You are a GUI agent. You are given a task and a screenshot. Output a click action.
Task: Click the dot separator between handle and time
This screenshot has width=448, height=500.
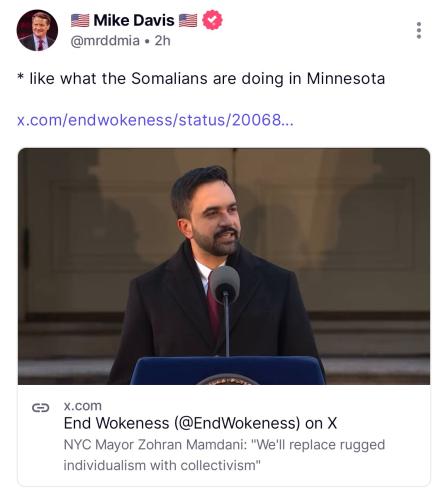click(147, 41)
